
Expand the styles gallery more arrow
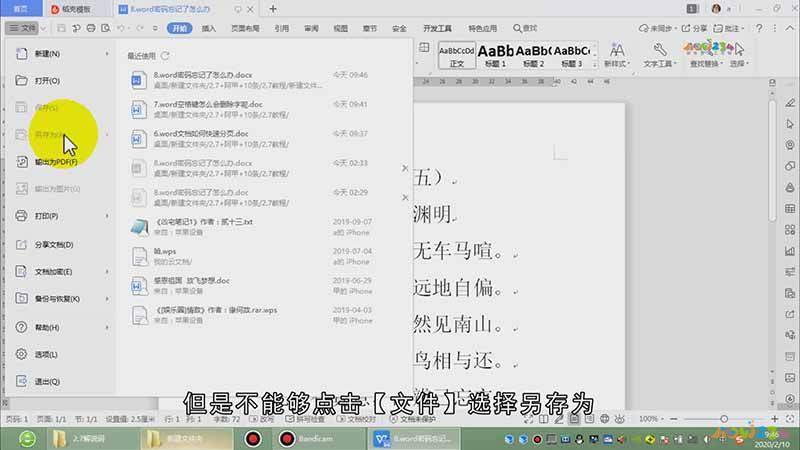594,64
